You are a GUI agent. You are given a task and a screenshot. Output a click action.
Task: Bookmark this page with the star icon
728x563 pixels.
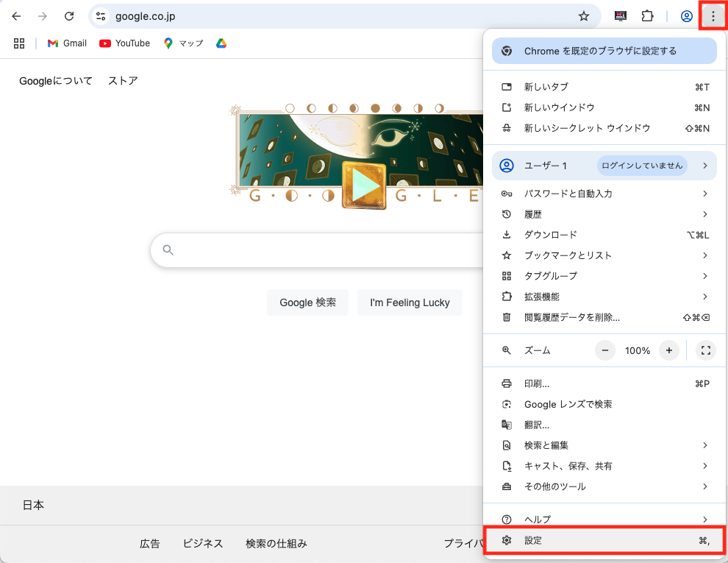tap(584, 16)
